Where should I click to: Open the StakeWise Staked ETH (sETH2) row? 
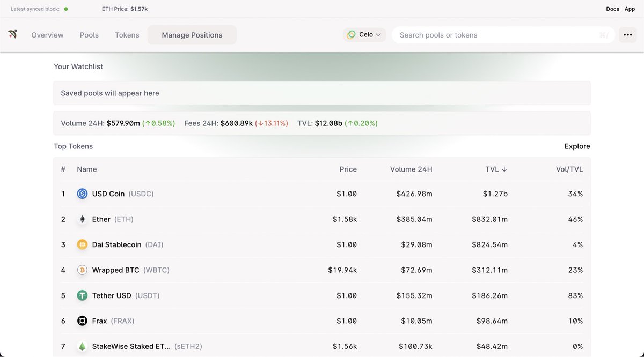pos(322,346)
